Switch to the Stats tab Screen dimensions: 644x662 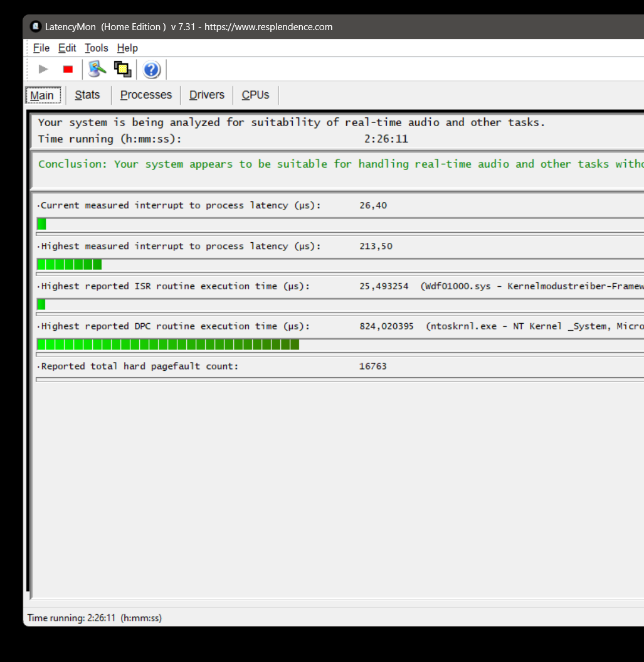pyautogui.click(x=87, y=95)
